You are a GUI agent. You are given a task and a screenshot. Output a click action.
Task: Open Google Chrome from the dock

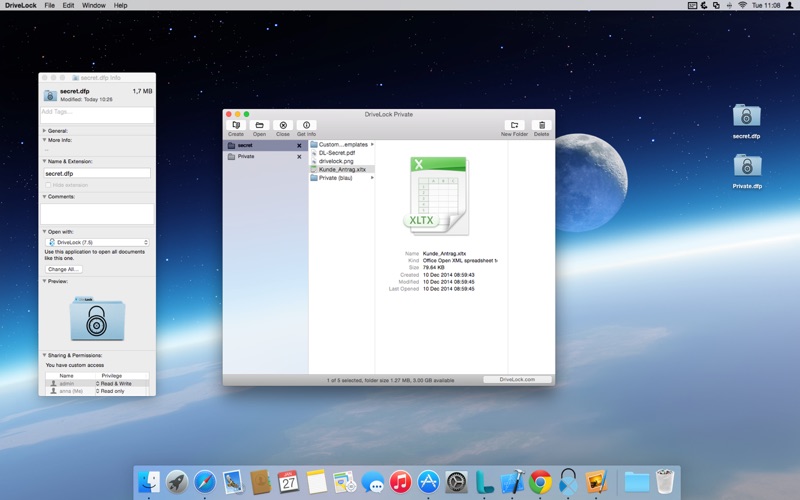click(x=540, y=482)
